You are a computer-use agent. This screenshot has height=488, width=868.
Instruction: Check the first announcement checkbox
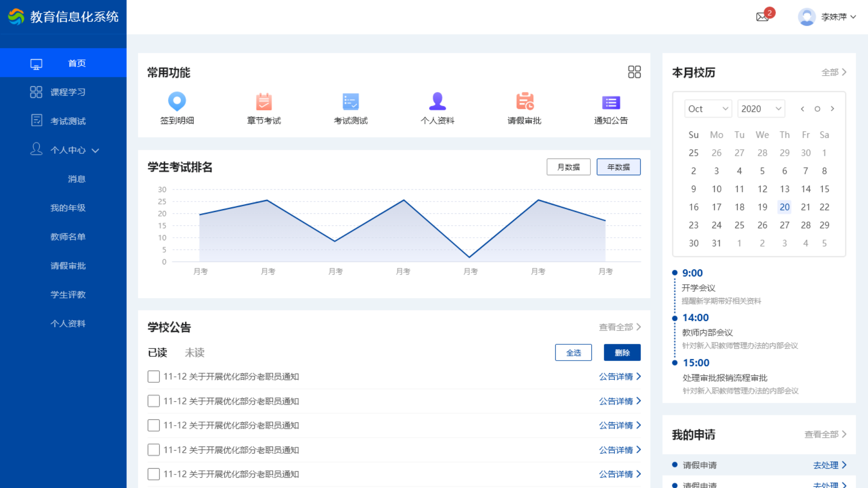point(154,376)
